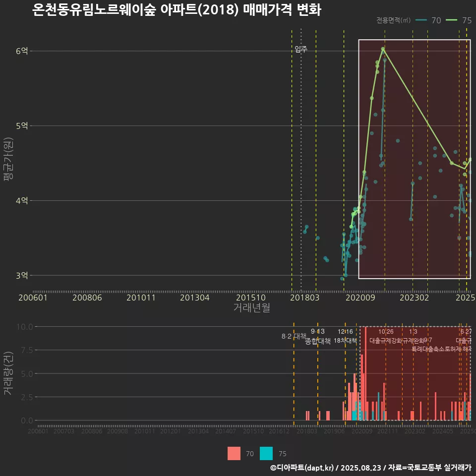Image resolution: width=476 pixels, height=476 pixels.
Task: Click the 8·2 대책 policy annotation
Action: 294,336
